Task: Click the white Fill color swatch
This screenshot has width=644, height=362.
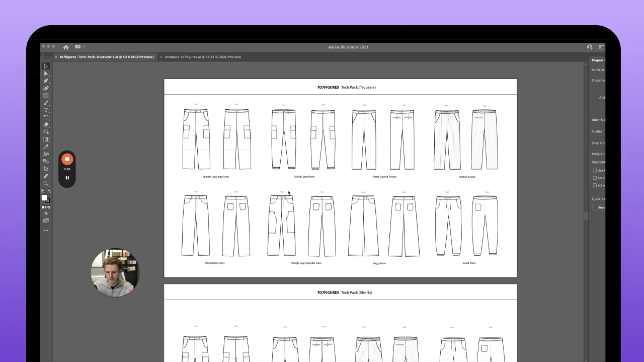Action: [44, 198]
